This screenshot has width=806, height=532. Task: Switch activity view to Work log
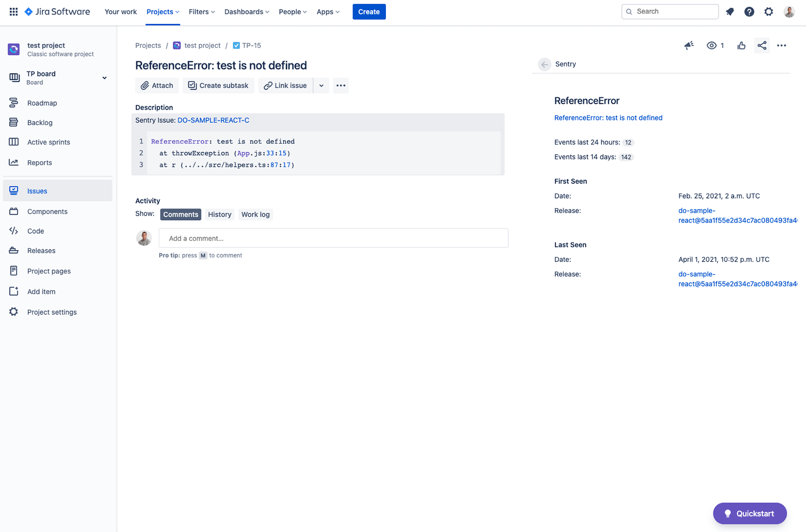(255, 214)
